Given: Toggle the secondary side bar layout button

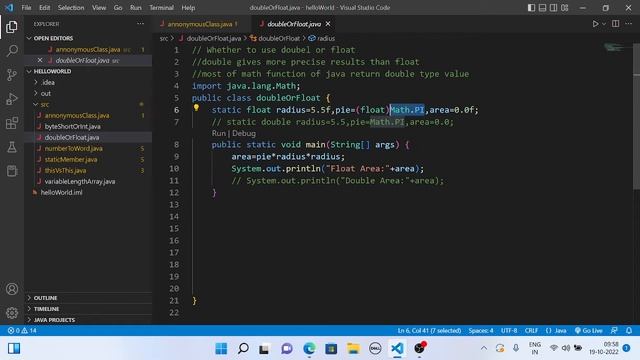Looking at the screenshot, I should click(553, 8).
